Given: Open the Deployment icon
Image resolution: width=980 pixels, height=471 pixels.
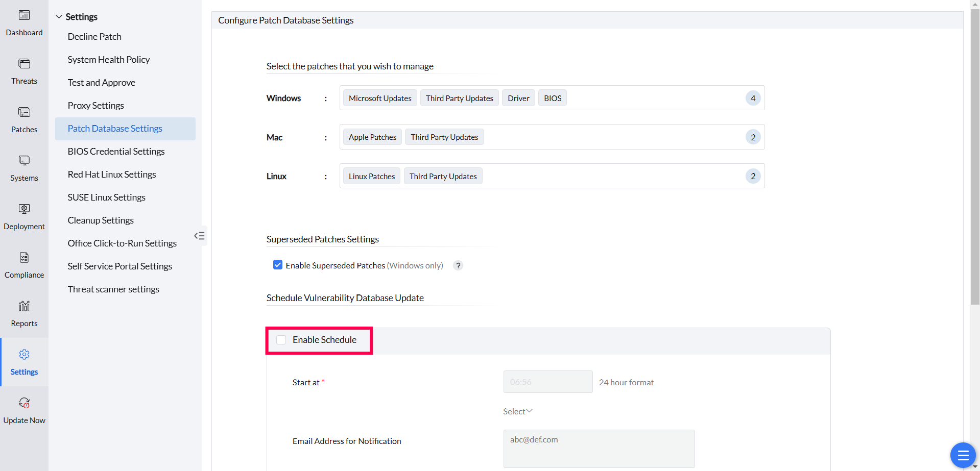Looking at the screenshot, I should tap(24, 209).
